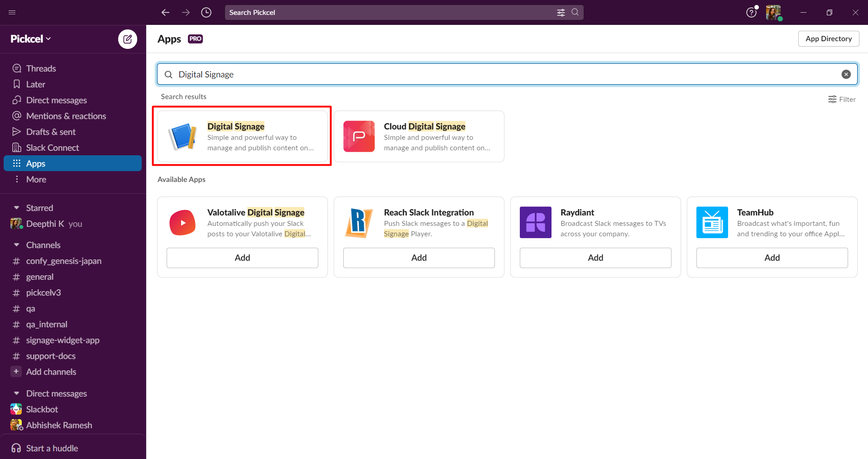Screen dimensions: 868x459
Task: Click the PRO badge next to Apps
Action: point(195,39)
